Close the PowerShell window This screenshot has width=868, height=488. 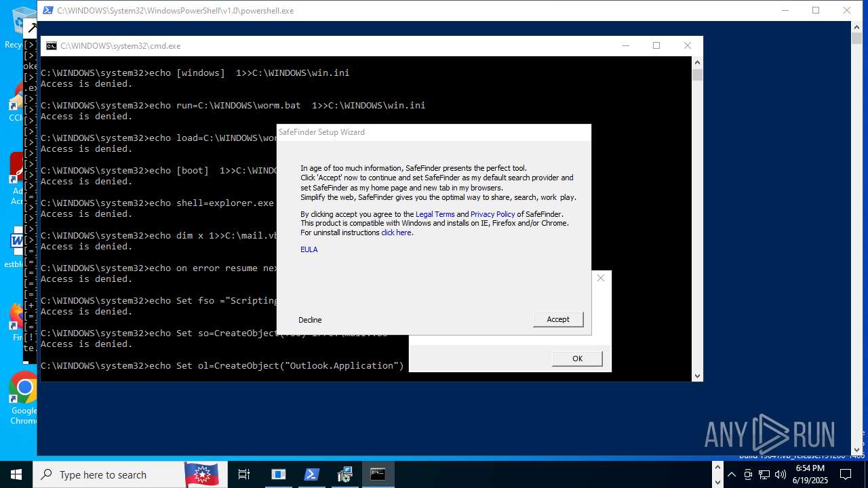[848, 10]
